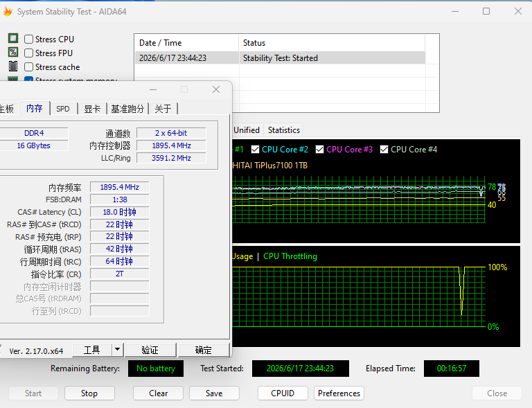This screenshot has height=408, width=532.
Task: Switch to the 内存 tab in CPU-Z
Action: (35, 109)
